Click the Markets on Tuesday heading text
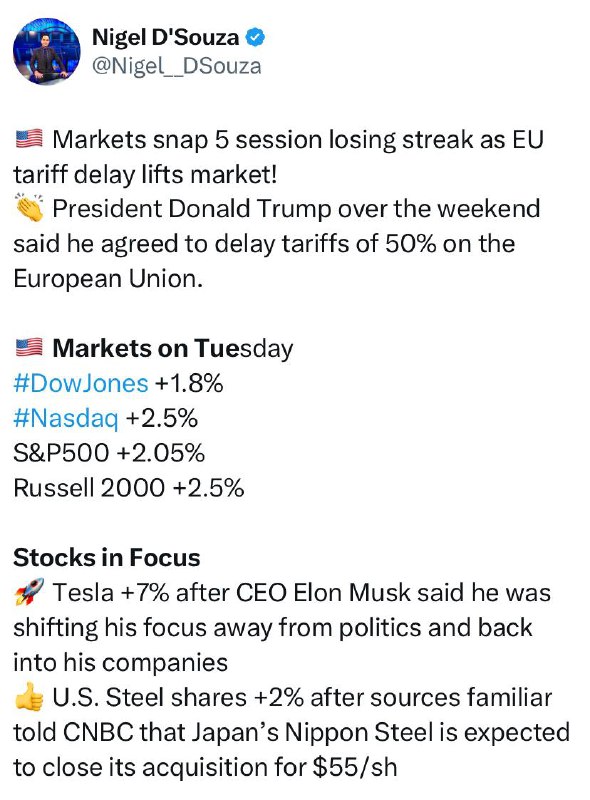The image size is (590, 800). click(x=173, y=348)
